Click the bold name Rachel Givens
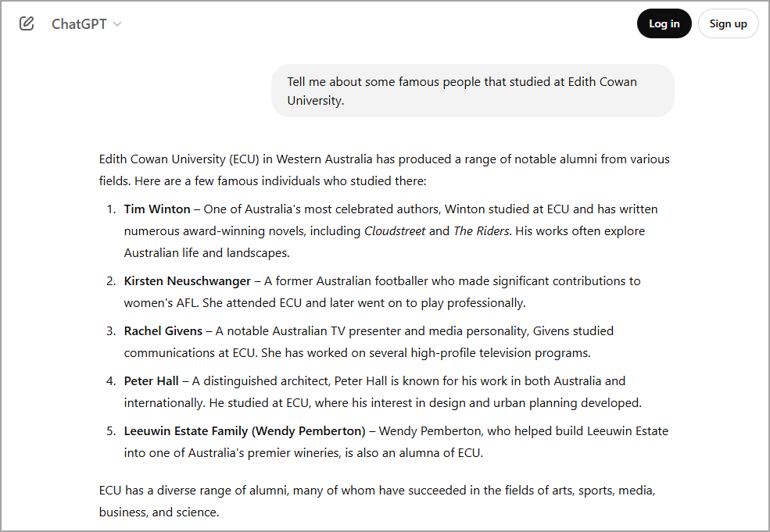 click(x=163, y=331)
